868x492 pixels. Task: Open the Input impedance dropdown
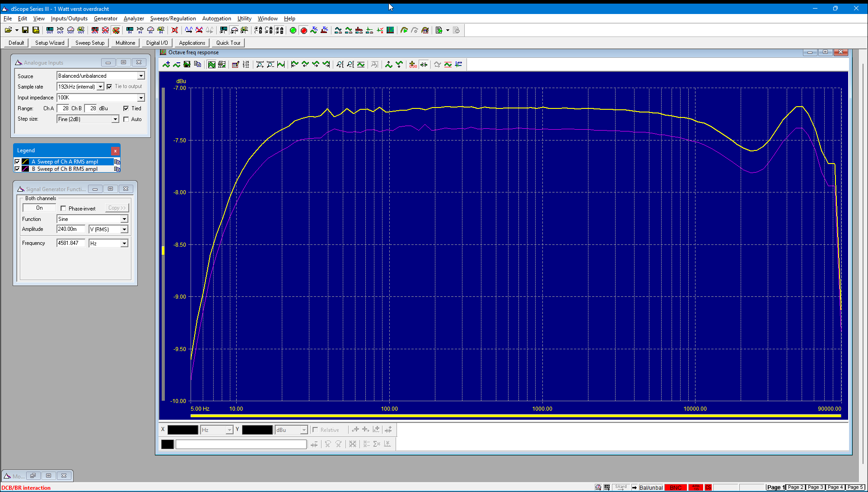(x=141, y=98)
